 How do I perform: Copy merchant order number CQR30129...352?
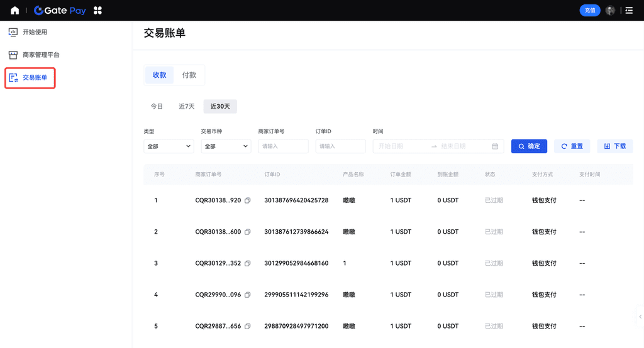[x=248, y=263]
